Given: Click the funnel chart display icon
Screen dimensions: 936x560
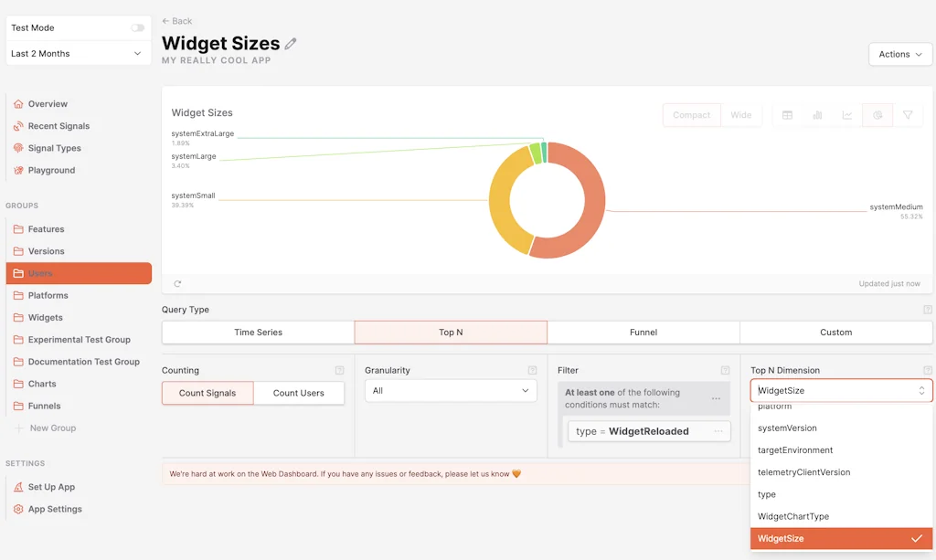Looking at the screenshot, I should tap(908, 115).
